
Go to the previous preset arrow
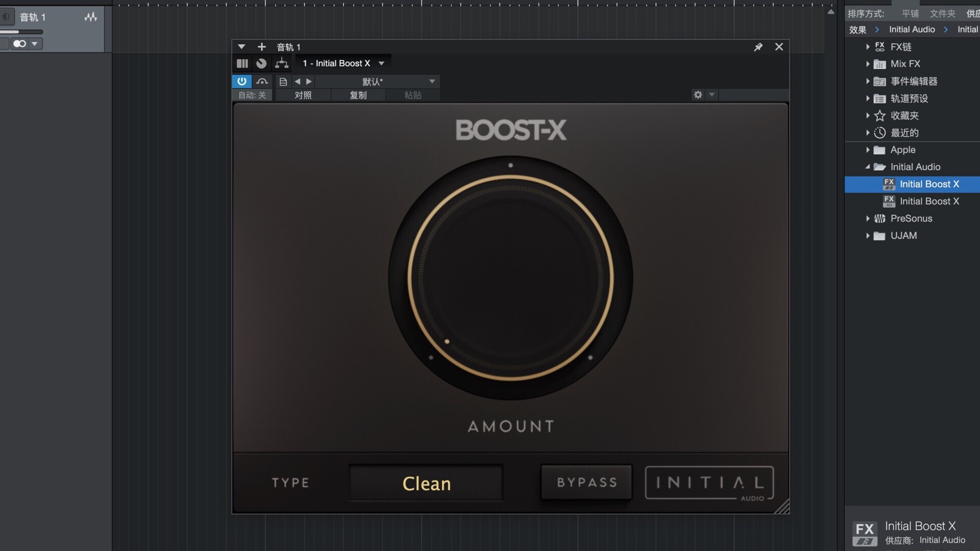pos(298,82)
